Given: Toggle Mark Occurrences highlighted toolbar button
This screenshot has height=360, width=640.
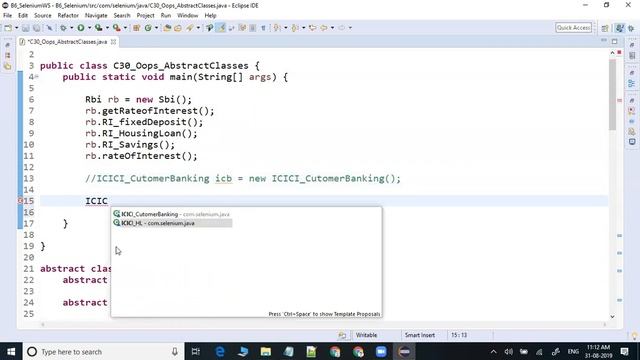Looking at the screenshot, I should coord(221,28).
